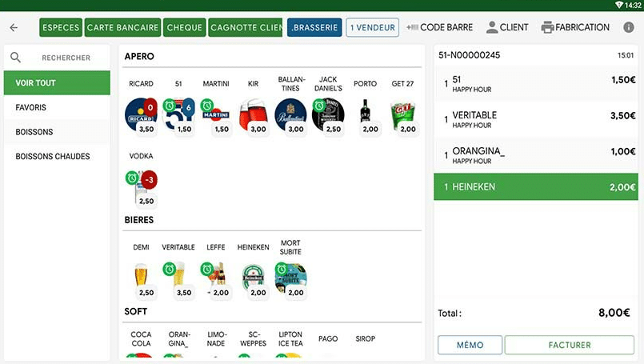Add a Veritable beer
The image size is (644, 364).
pyautogui.click(x=178, y=279)
